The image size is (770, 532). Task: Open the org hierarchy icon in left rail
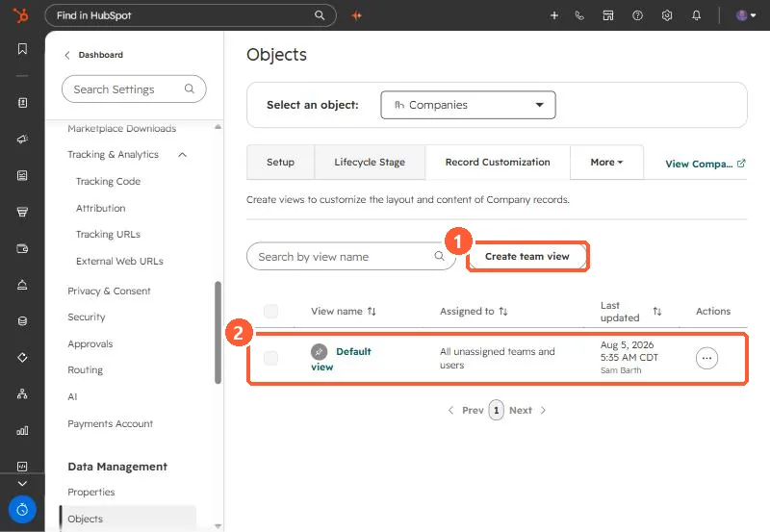[x=22, y=393]
